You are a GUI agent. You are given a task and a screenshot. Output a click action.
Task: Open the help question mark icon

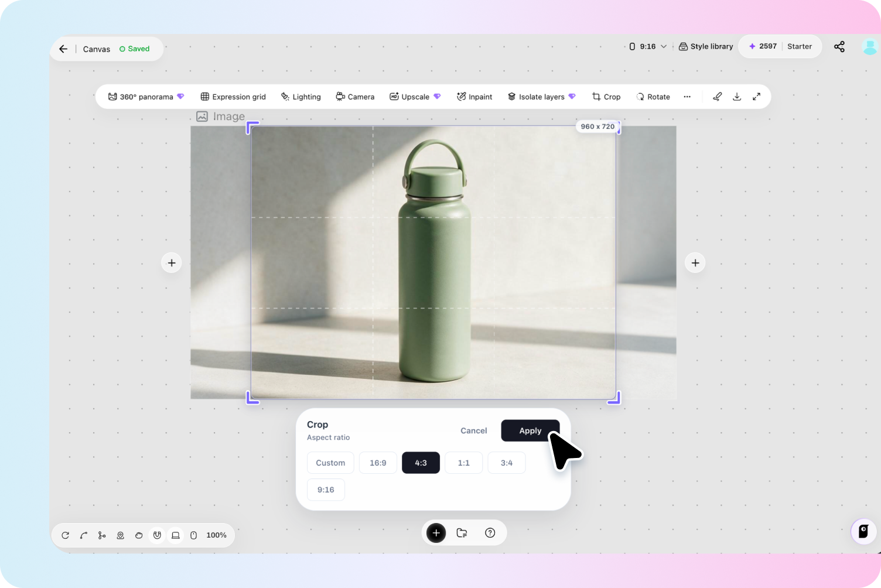490,533
